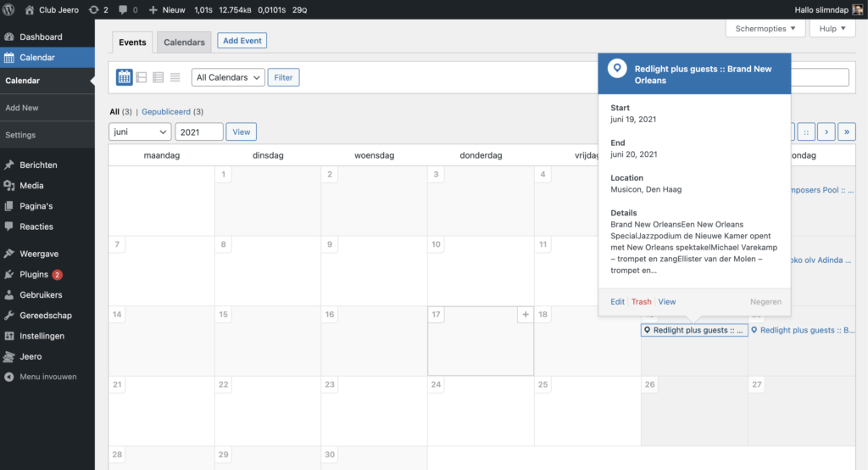Switch to the Events tab
Image resolution: width=868 pixels, height=470 pixels.
click(x=132, y=42)
